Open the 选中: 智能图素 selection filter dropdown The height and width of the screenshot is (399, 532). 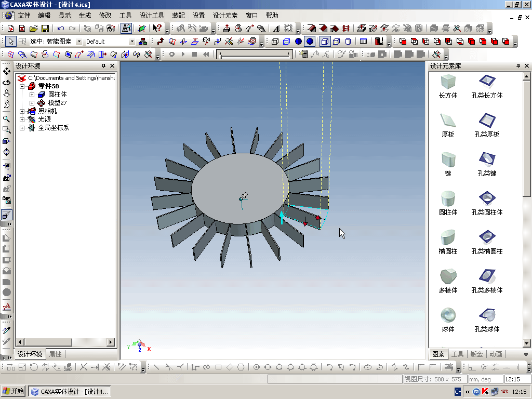[79, 42]
